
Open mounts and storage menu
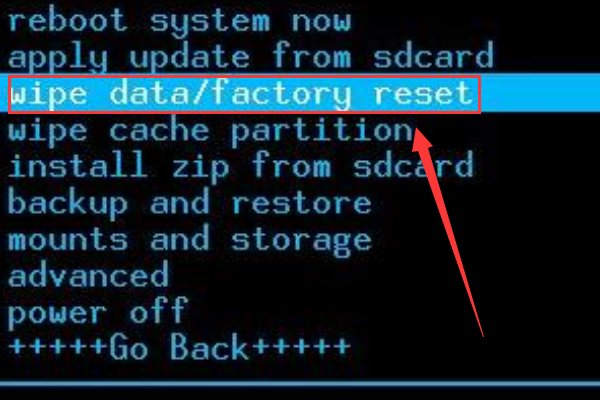click(x=189, y=240)
